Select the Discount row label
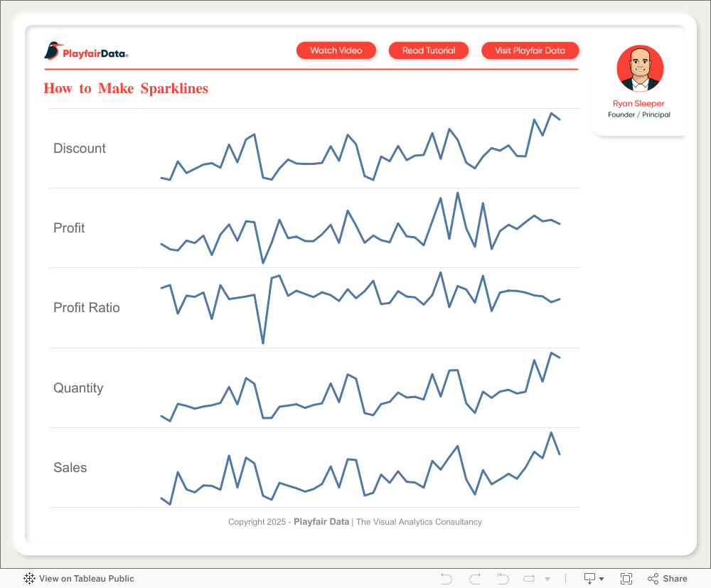Screen dimensions: 711x588 tap(80, 149)
